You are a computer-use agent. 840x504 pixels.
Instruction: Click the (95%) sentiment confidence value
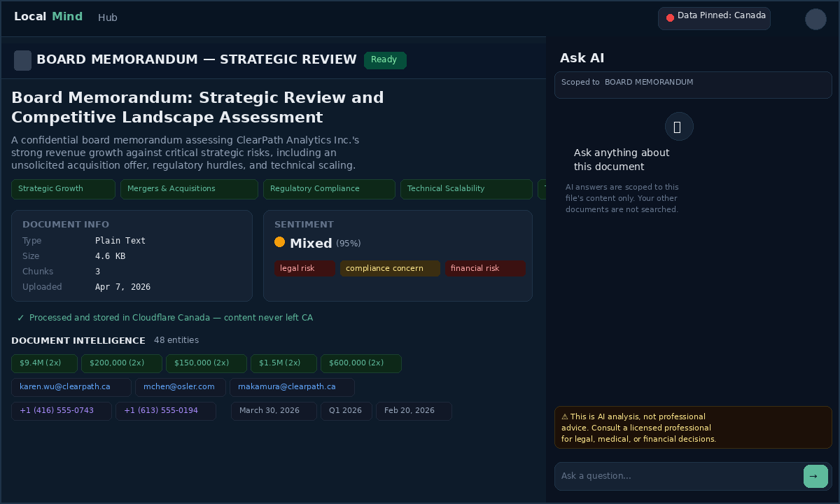pyautogui.click(x=349, y=244)
